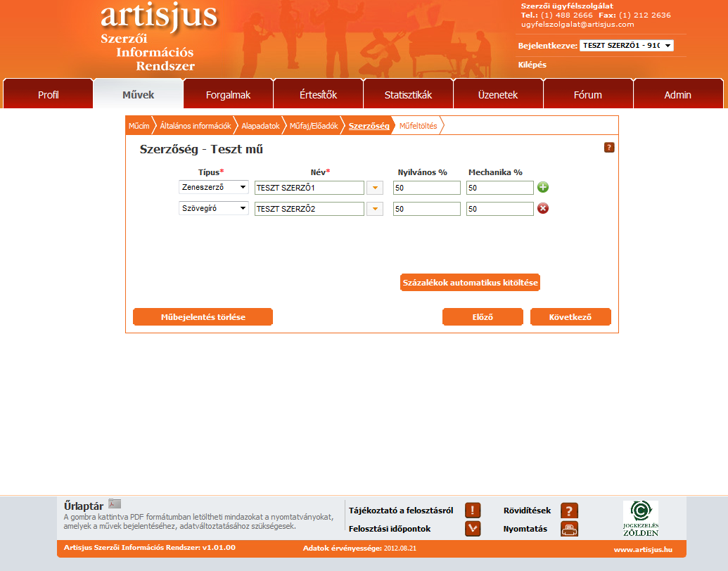The image size is (728, 571).
Task: Focus the name field containing TESZT SZERZŐ2
Action: point(309,209)
